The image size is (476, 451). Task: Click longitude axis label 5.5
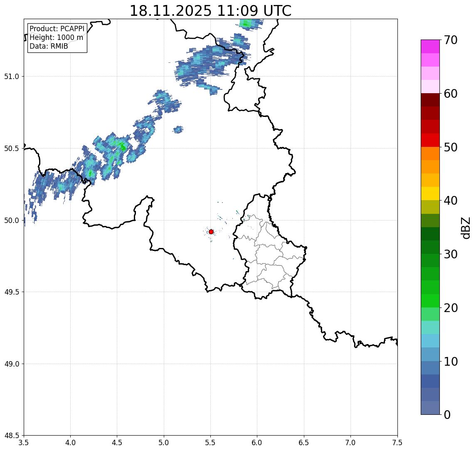[210, 443]
